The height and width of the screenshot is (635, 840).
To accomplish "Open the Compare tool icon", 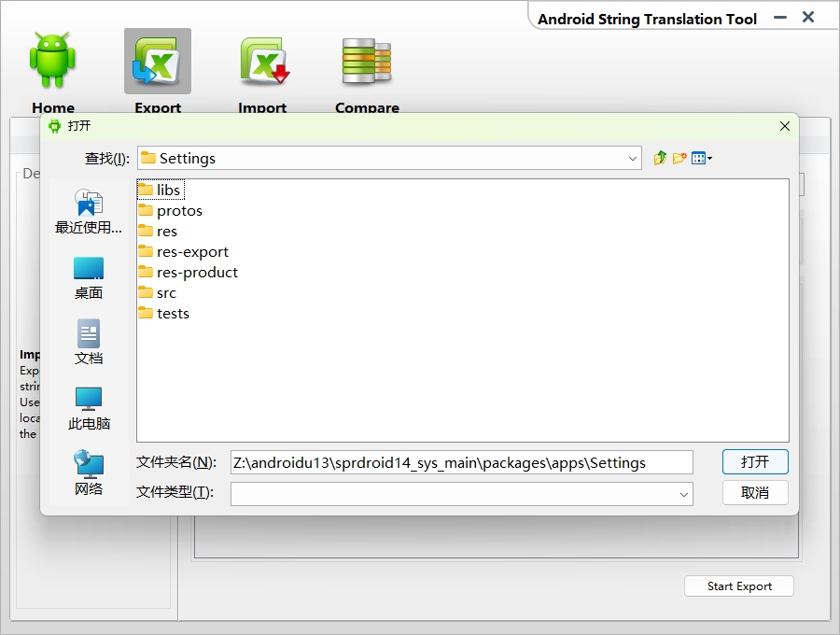I will pyautogui.click(x=367, y=61).
